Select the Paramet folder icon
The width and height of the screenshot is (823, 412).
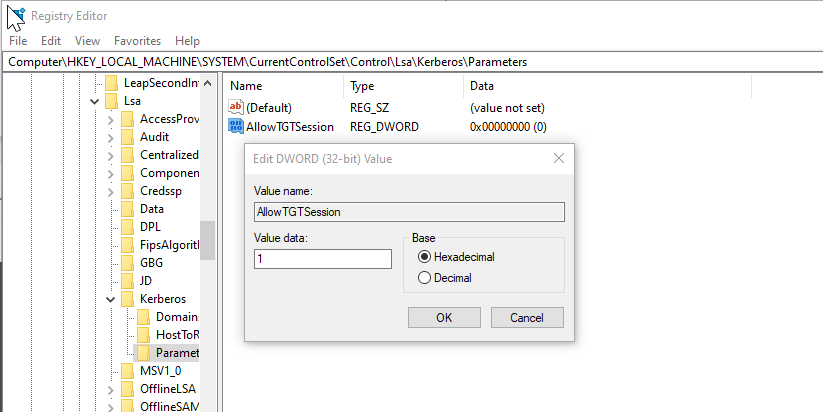tap(143, 353)
